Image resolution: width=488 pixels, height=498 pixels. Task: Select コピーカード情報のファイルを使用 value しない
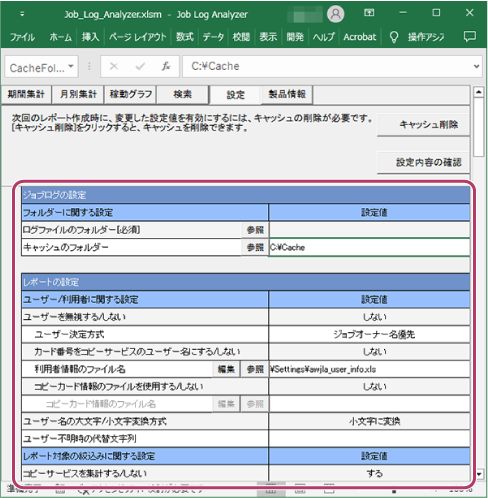click(369, 386)
